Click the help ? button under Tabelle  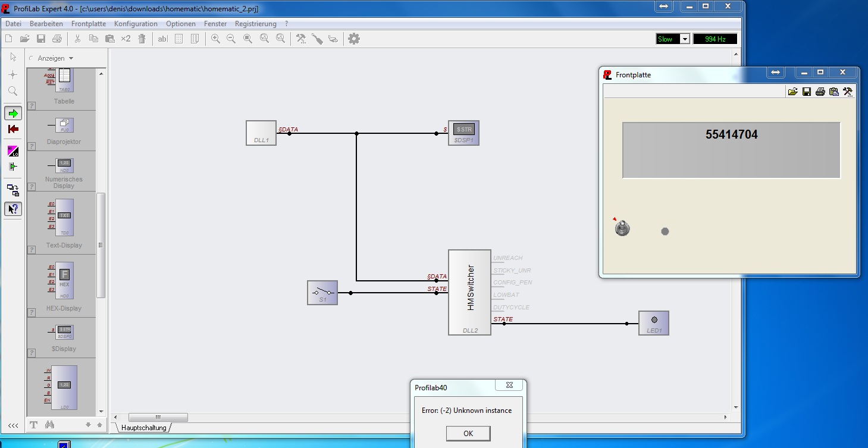pos(32,106)
